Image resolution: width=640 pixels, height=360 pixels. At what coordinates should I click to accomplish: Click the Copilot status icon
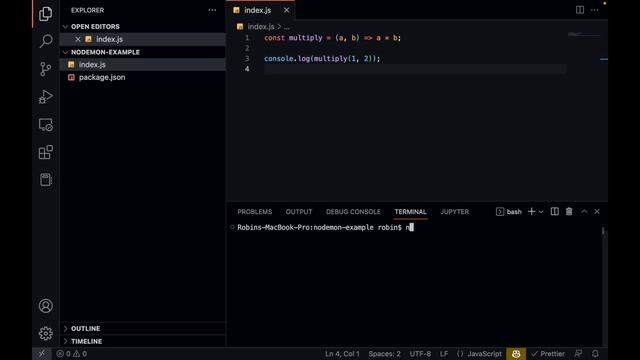coord(516,353)
